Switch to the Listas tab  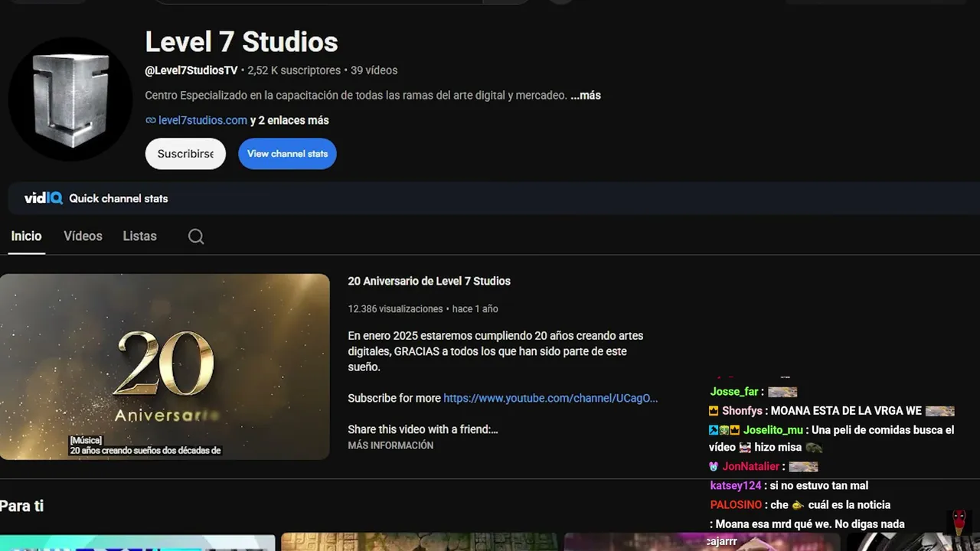[139, 236]
